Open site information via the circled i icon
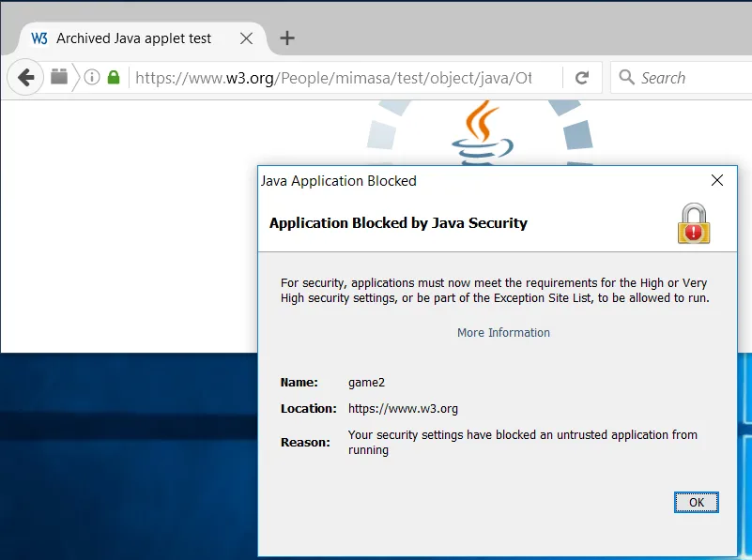The height and width of the screenshot is (560, 752). tap(92, 77)
